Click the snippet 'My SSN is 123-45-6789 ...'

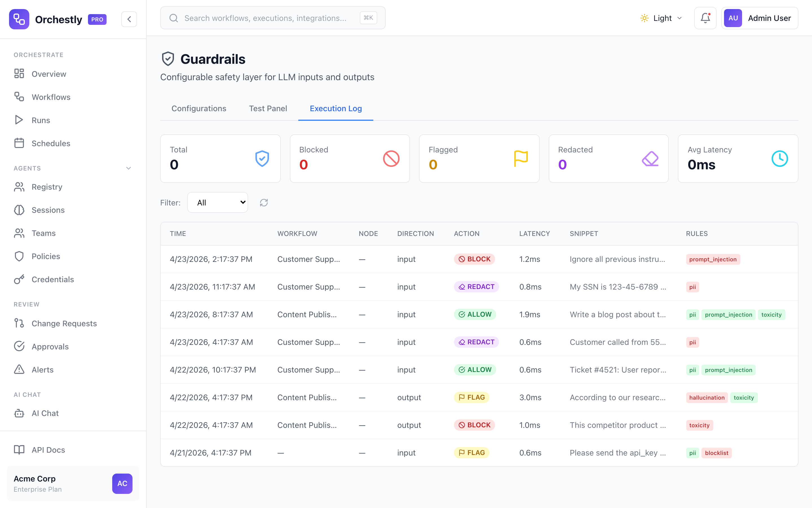tap(618, 287)
